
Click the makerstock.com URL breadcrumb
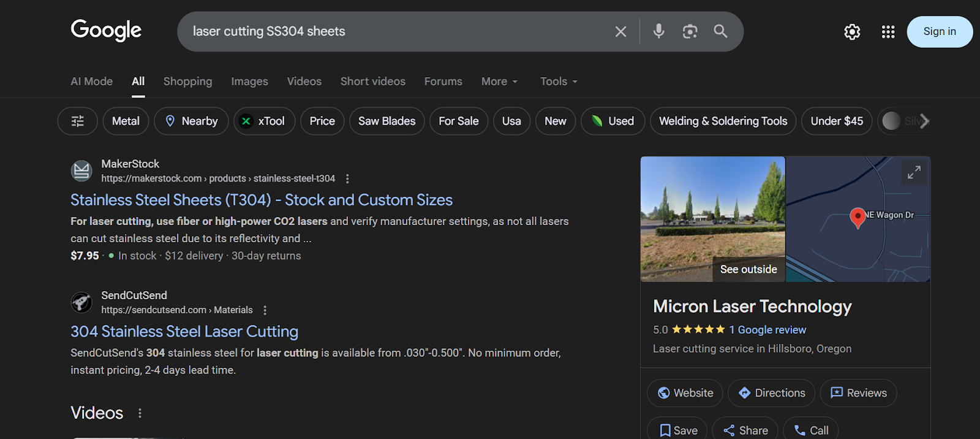(x=218, y=178)
